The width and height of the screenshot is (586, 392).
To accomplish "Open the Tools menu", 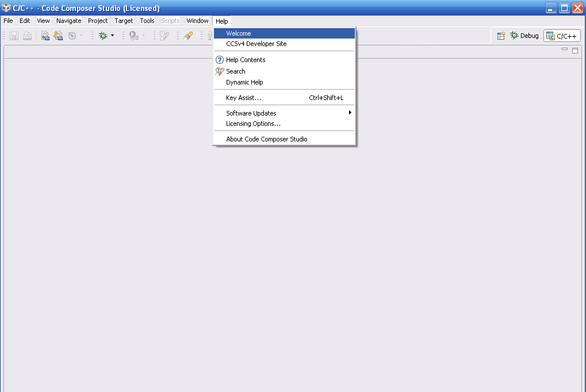I will tap(147, 21).
